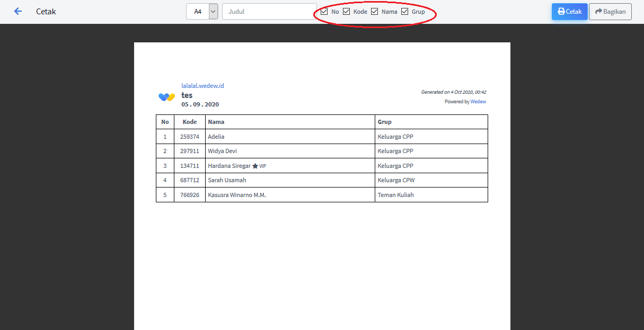Click row number 4 cell
Viewport: 644px width, 330px height.
coord(165,180)
